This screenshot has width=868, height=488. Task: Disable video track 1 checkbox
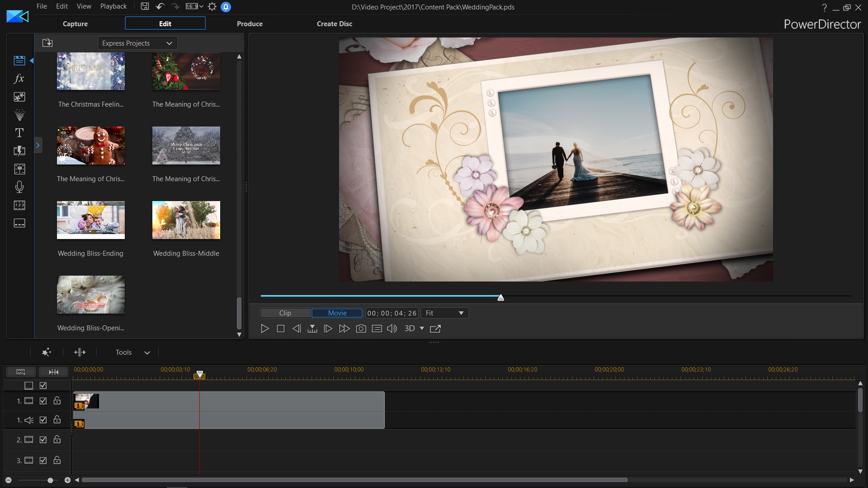(43, 401)
